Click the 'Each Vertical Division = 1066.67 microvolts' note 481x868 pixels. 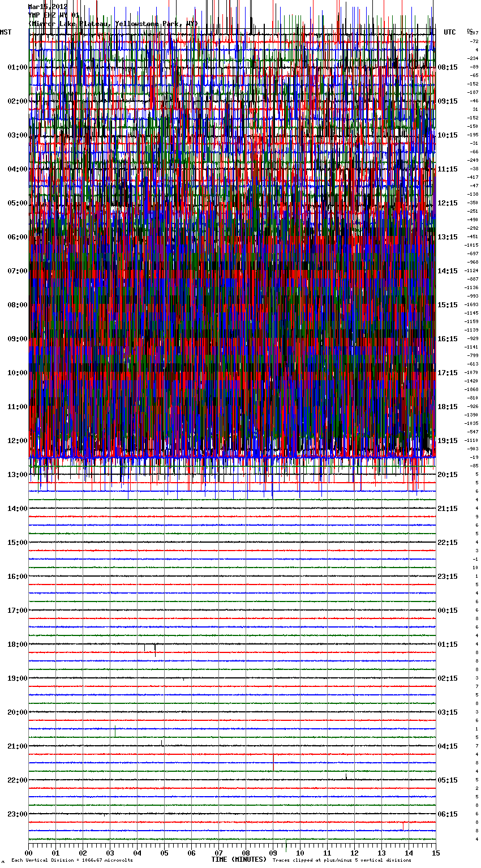[x=72, y=861]
